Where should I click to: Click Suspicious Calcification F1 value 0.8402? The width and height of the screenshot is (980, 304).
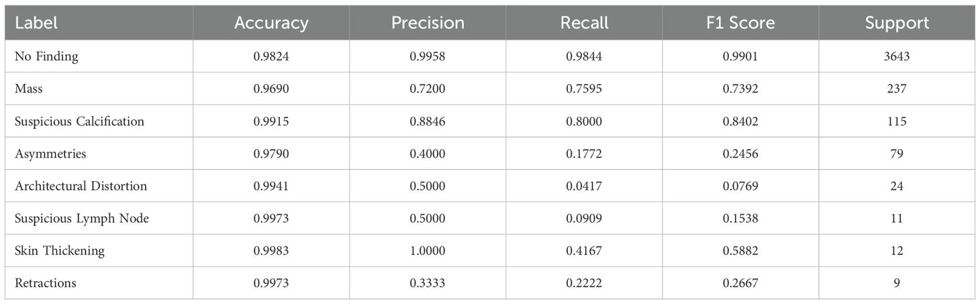(740, 121)
